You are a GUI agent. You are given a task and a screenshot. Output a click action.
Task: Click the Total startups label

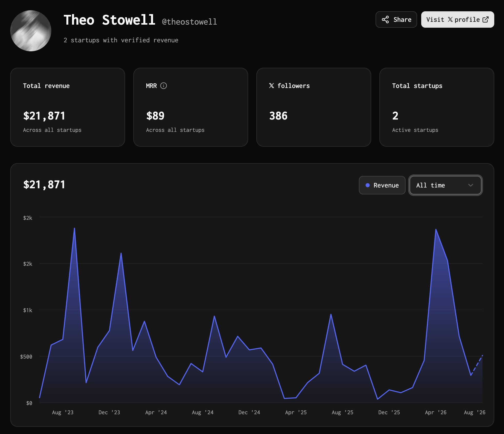tap(417, 86)
